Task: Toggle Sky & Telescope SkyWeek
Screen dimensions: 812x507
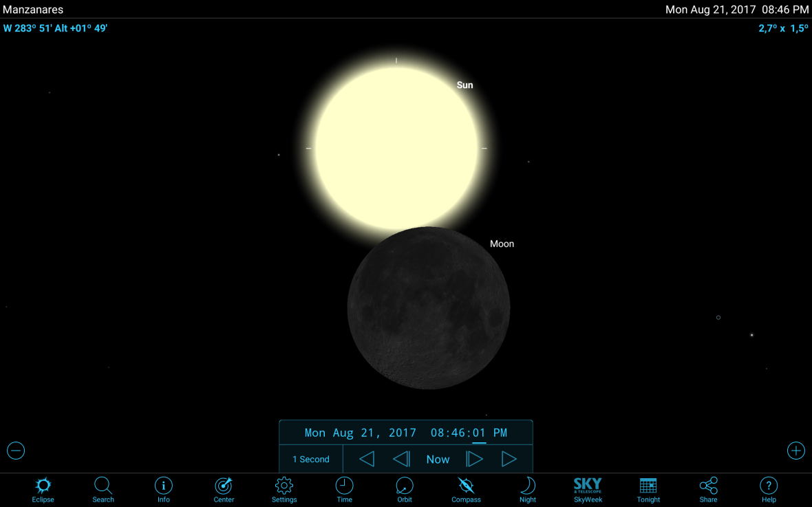Action: 588,489
